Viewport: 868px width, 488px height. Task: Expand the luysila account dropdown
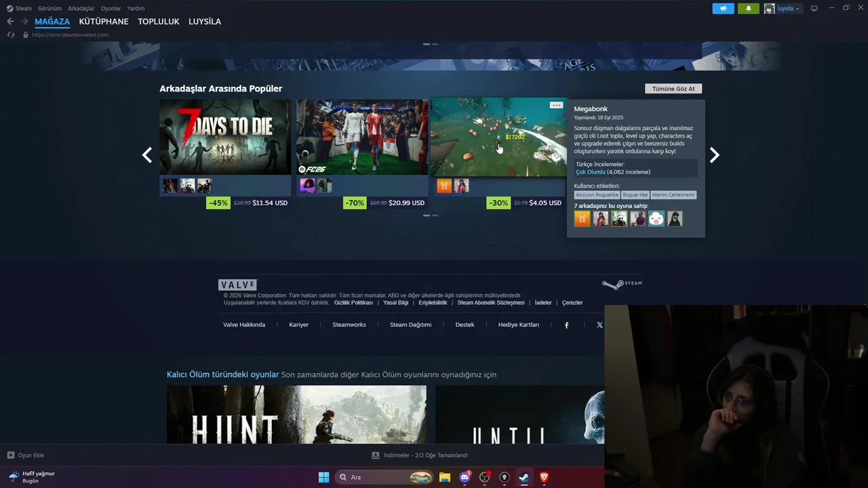coord(789,9)
